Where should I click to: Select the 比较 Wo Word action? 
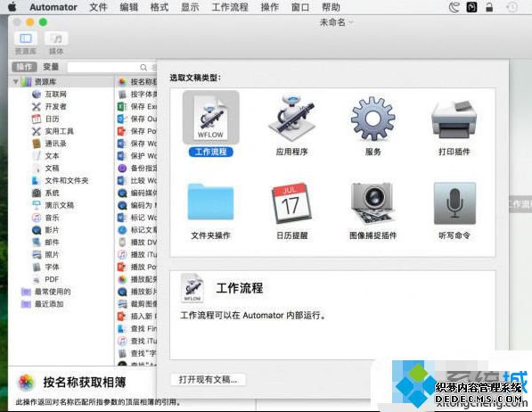pos(136,180)
